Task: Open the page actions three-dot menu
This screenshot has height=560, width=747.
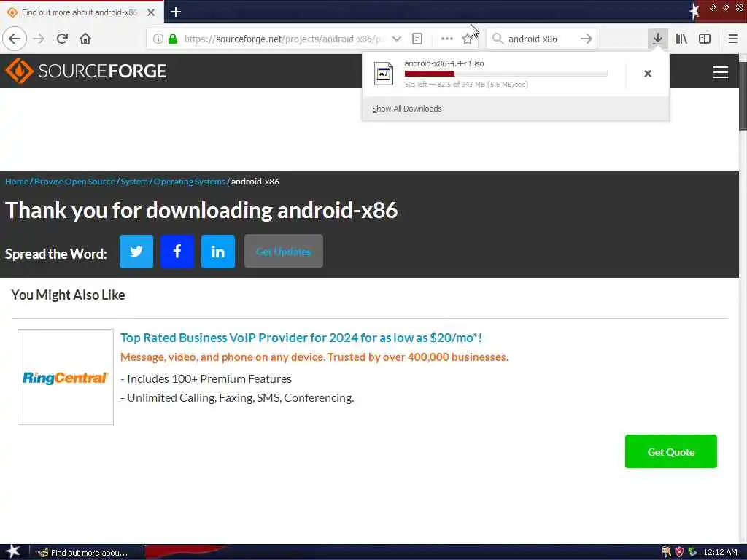Action: (x=447, y=39)
